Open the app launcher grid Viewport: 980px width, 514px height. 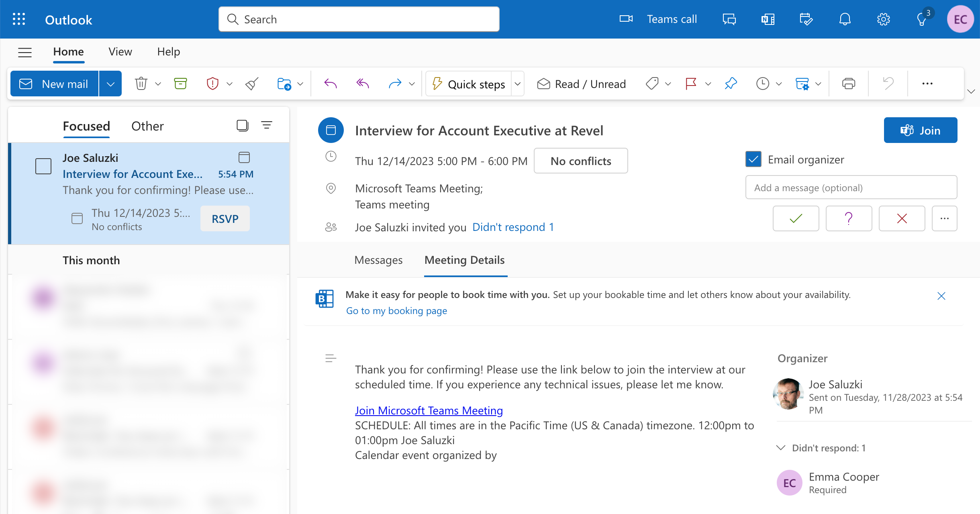point(19,19)
